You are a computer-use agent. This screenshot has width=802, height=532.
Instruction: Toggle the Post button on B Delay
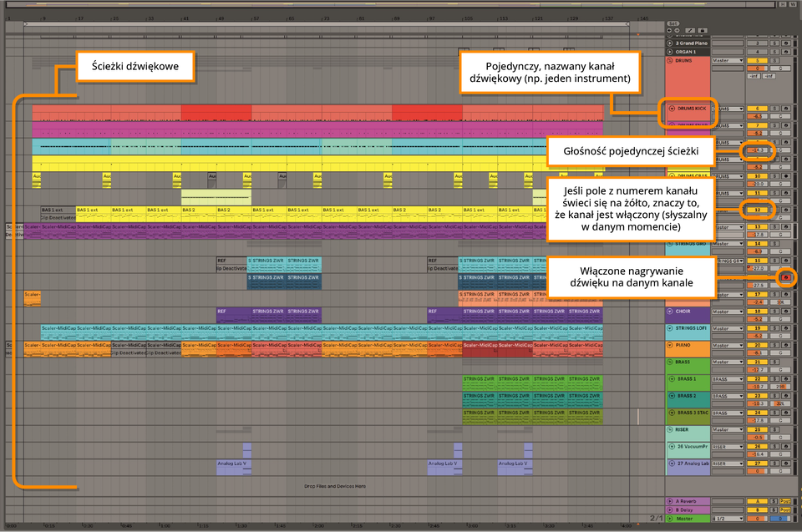(x=785, y=510)
